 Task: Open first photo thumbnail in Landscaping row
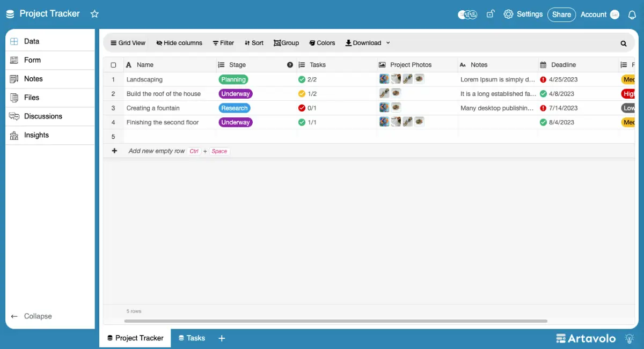click(x=384, y=79)
